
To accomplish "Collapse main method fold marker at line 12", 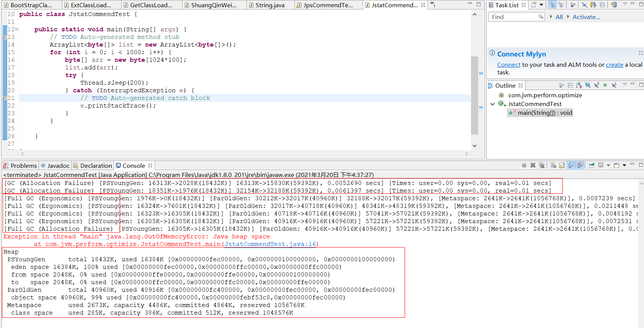I will click(x=16, y=29).
